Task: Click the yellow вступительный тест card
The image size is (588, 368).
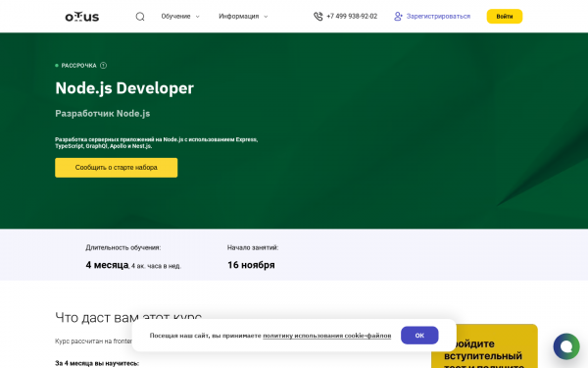Action: (484, 346)
